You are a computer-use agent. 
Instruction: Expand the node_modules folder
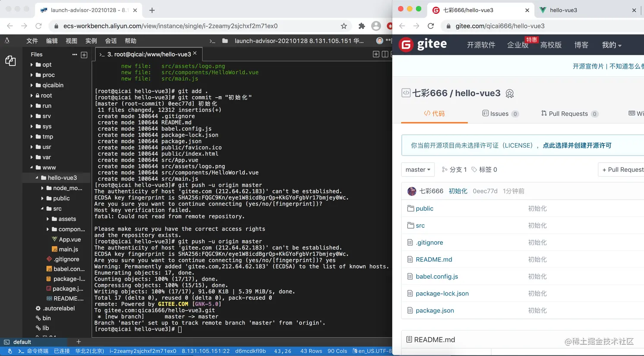point(42,188)
